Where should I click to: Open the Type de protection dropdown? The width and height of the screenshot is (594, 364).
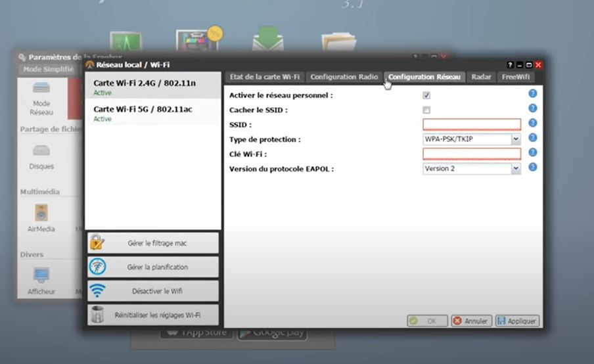[x=472, y=139]
